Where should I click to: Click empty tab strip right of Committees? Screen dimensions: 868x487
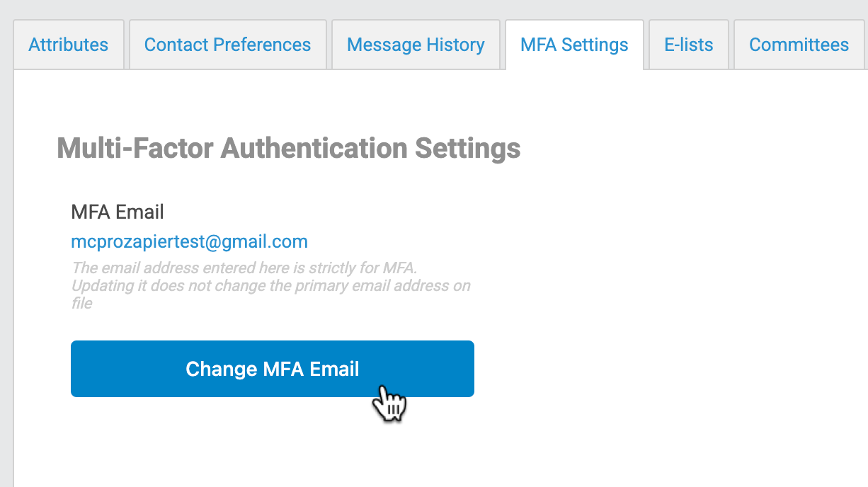(x=865, y=35)
